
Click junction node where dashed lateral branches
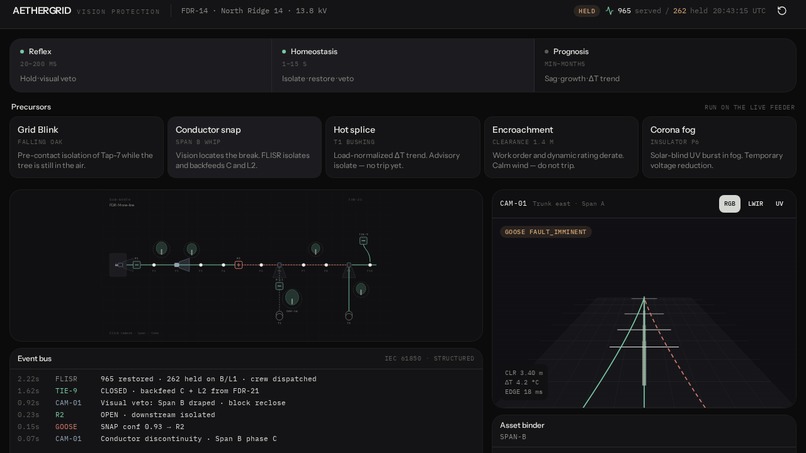point(279,265)
